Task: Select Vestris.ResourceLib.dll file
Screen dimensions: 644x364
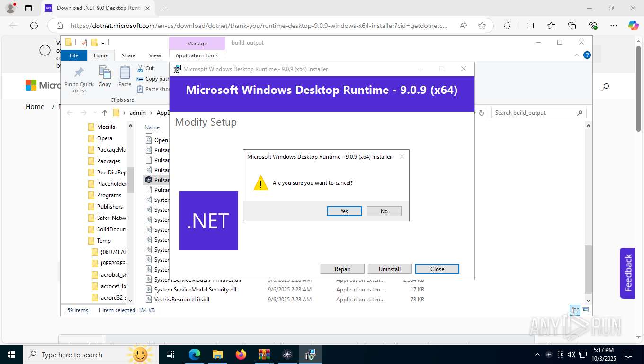Action: click(x=181, y=300)
